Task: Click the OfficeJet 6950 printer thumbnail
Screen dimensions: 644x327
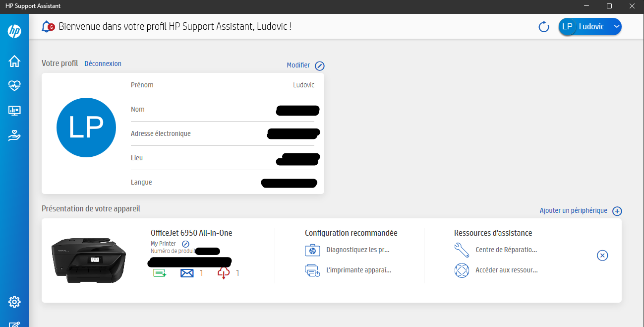Action: click(89, 260)
